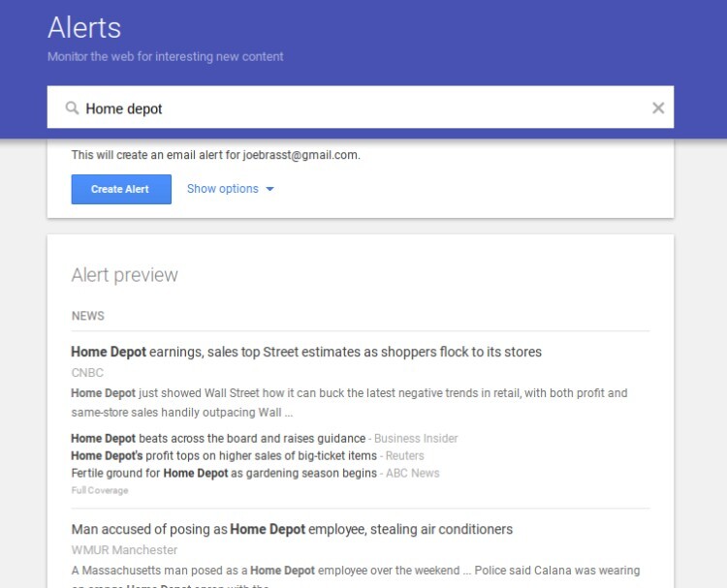The width and height of the screenshot is (727, 588).
Task: Clear the search with the X icon
Action: click(658, 108)
